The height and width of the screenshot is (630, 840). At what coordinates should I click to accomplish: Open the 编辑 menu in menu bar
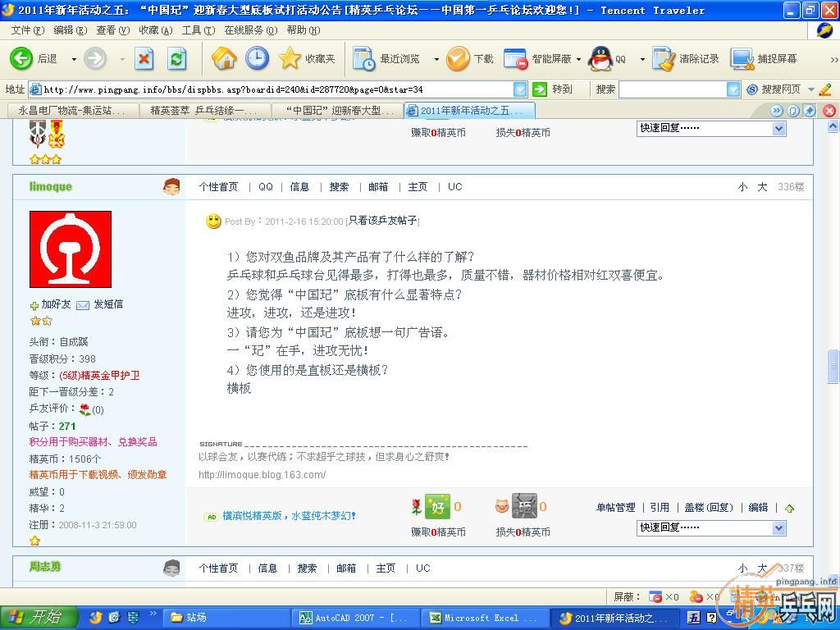tap(71, 30)
